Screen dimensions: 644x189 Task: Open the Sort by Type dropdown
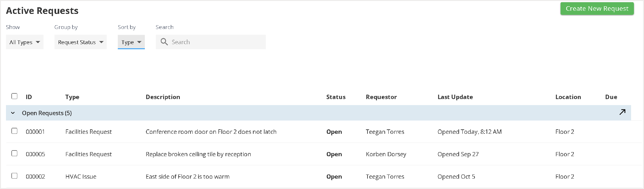(x=131, y=42)
